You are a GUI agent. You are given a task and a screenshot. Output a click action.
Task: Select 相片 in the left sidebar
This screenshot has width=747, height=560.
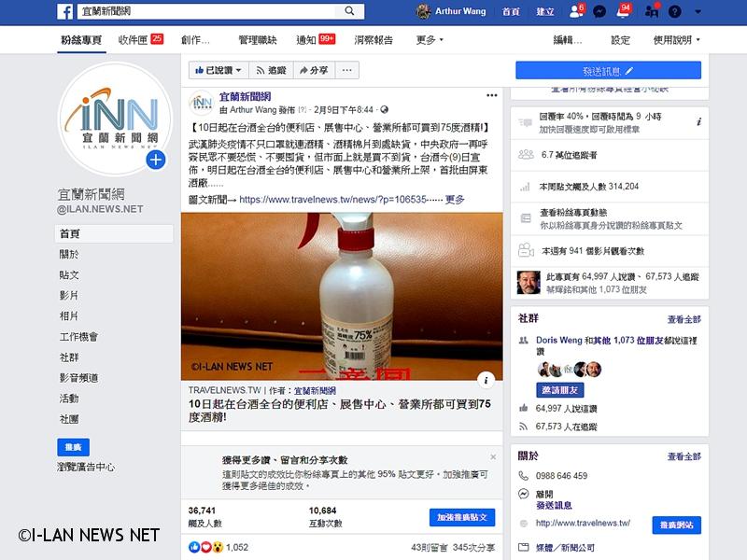point(69,315)
